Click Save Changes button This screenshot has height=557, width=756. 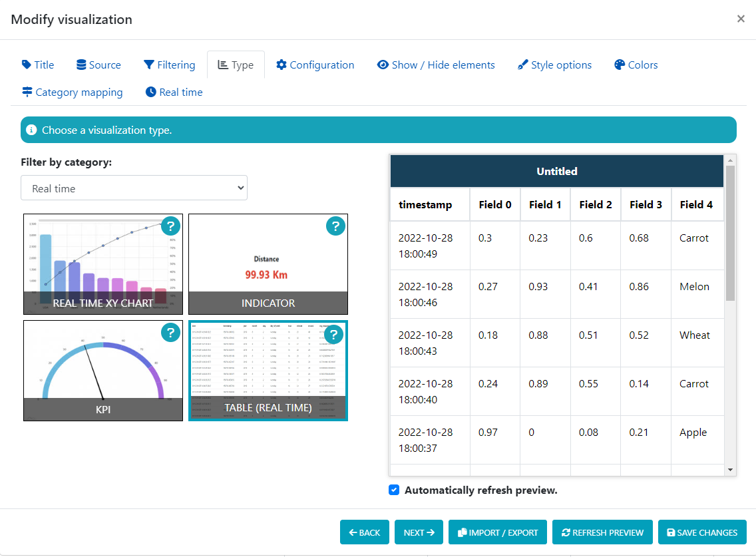[x=702, y=532]
